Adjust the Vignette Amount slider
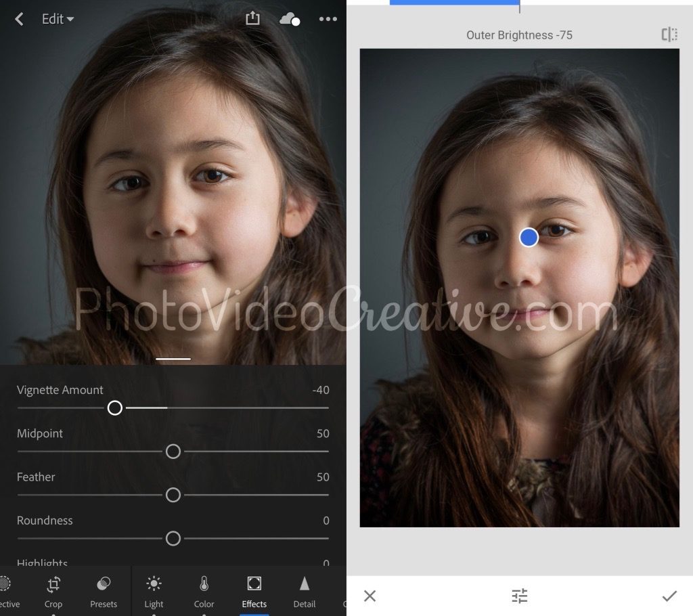The width and height of the screenshot is (693, 616). point(115,408)
